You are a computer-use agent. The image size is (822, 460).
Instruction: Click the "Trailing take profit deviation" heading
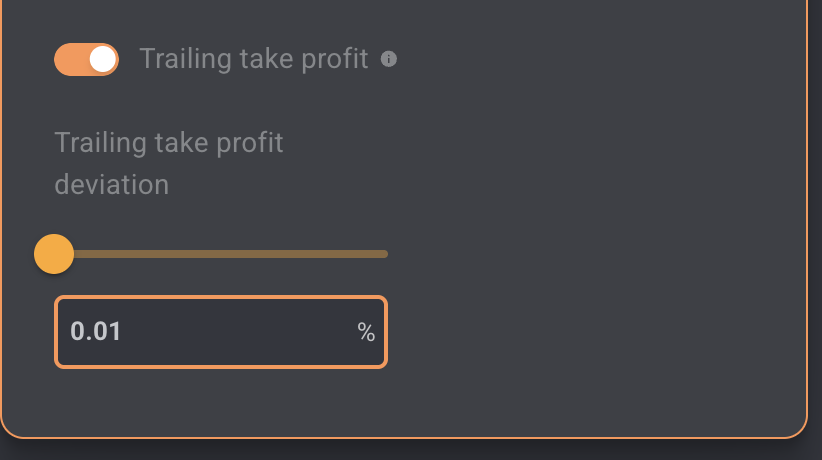coord(169,164)
